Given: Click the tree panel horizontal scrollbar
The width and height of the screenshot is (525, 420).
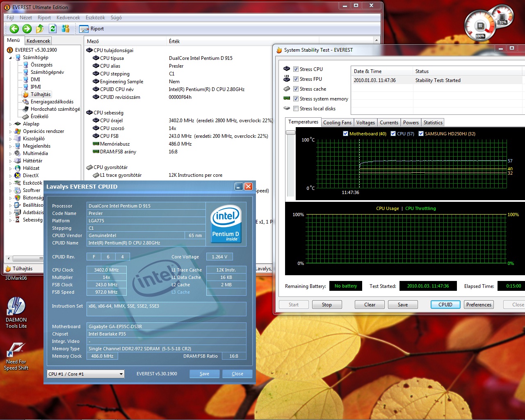Looking at the screenshot, I should (x=27, y=258).
